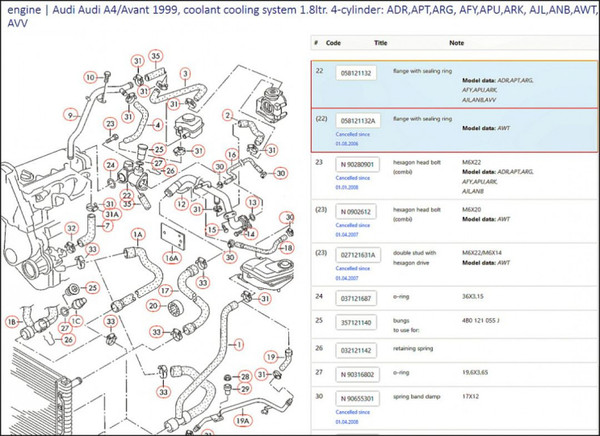Open part code N 0902612
Viewport: 600px width, 436px height.
click(x=356, y=212)
